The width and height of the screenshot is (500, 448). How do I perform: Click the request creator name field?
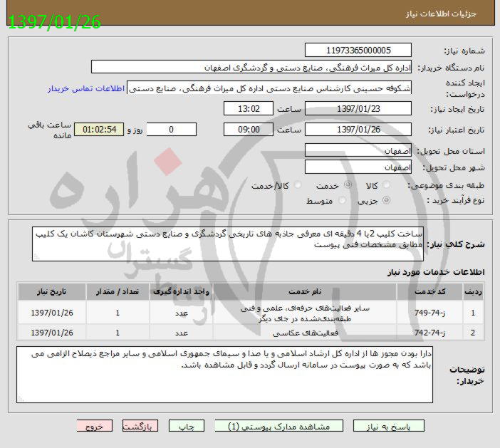(x=269, y=88)
